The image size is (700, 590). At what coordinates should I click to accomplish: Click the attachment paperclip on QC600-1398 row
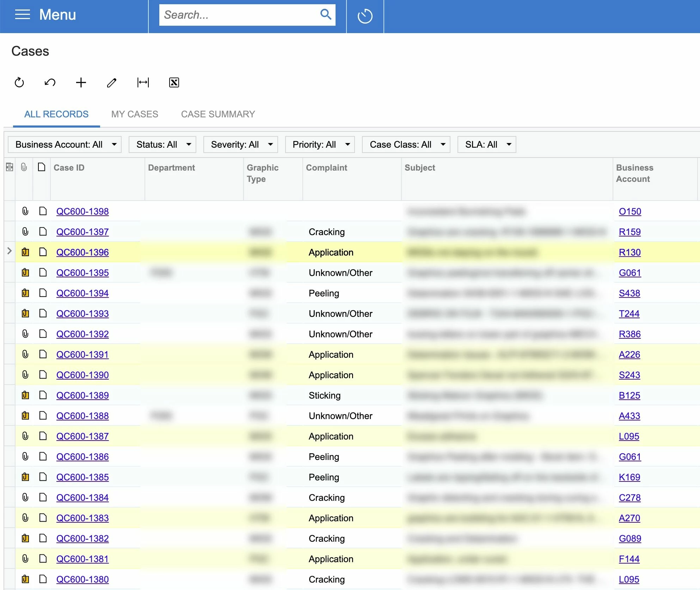click(x=25, y=211)
